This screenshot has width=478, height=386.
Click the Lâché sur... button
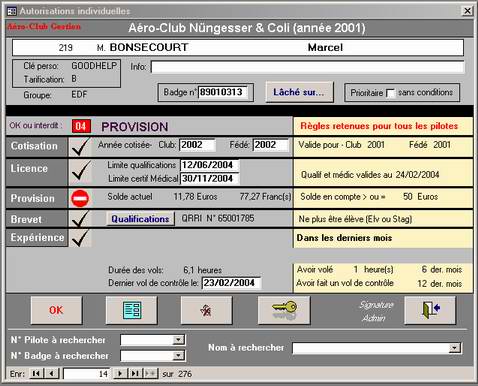(x=299, y=92)
